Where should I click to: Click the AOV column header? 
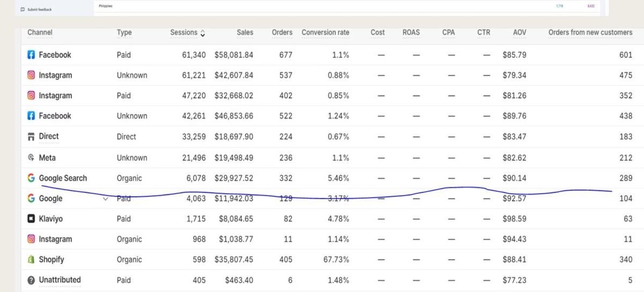pyautogui.click(x=519, y=33)
